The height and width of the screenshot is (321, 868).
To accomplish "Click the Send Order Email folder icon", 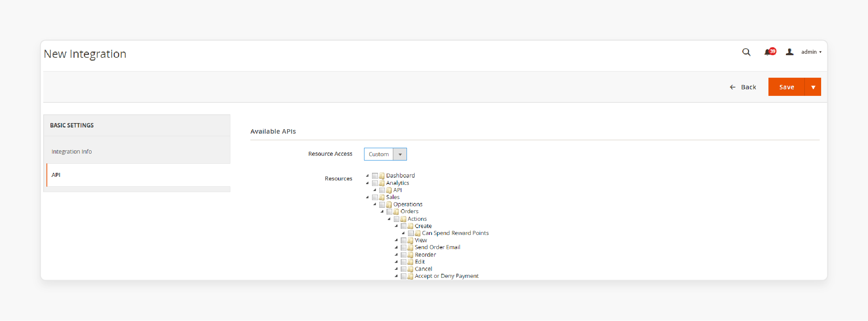I will click(411, 247).
